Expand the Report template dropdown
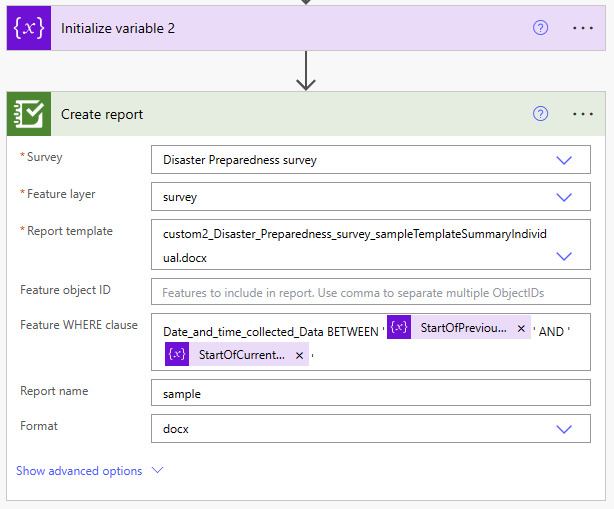The image size is (614, 509). coord(564,256)
